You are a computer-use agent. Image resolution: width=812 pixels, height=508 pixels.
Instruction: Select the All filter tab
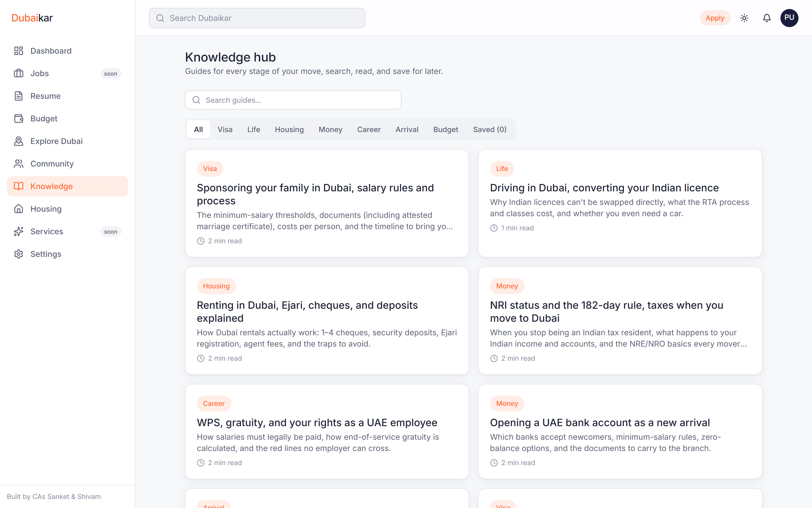click(x=198, y=129)
